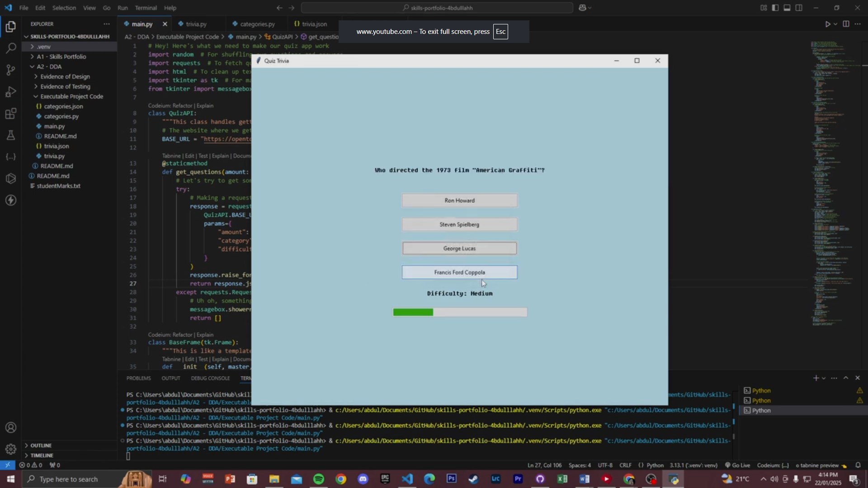868x488 pixels.
Task: Switch to the categories.py editor tab
Action: 257,24
